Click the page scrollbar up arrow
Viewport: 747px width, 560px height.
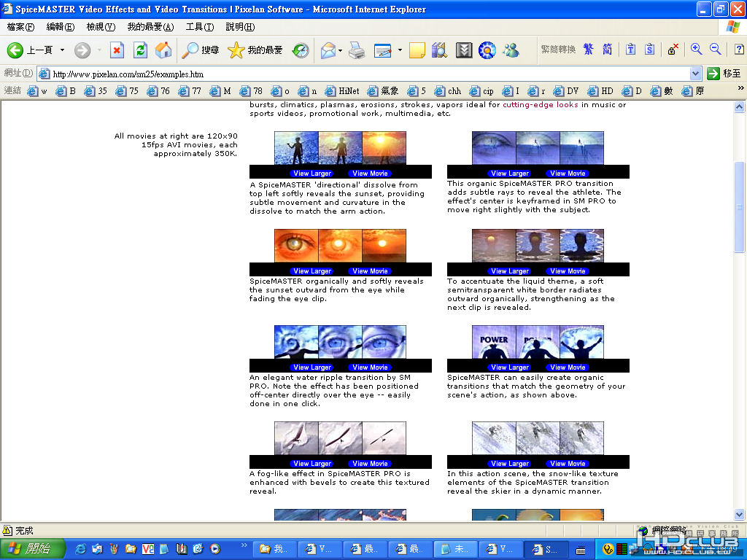[739, 106]
